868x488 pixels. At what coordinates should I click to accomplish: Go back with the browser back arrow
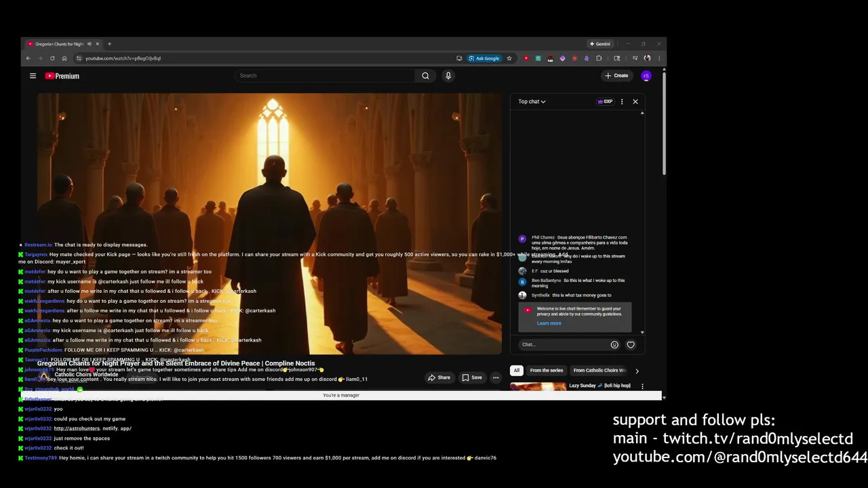click(x=28, y=58)
